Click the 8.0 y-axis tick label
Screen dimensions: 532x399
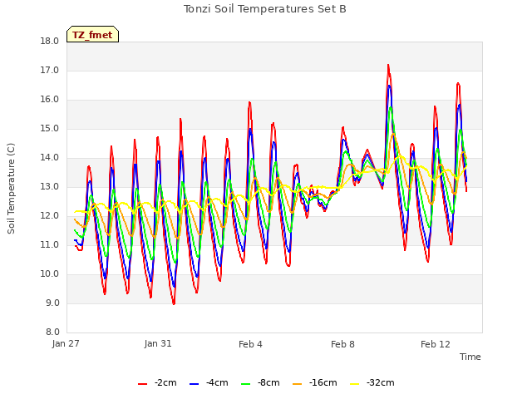point(52,332)
